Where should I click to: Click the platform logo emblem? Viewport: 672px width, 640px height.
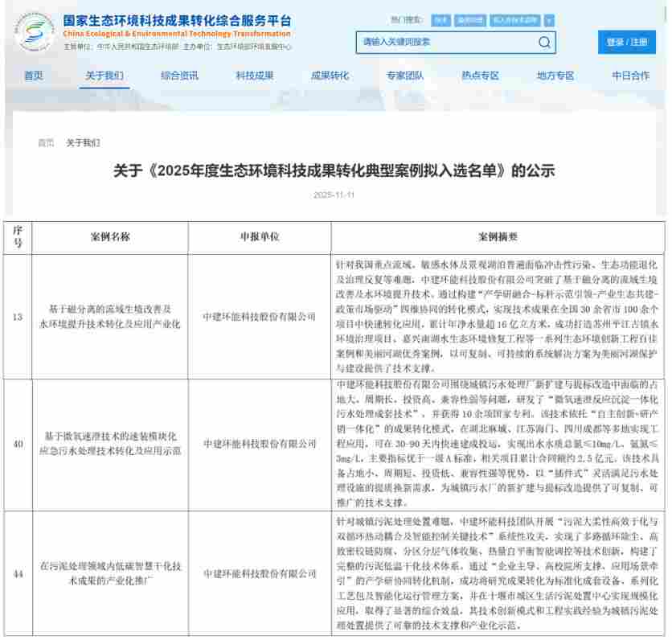[34, 31]
